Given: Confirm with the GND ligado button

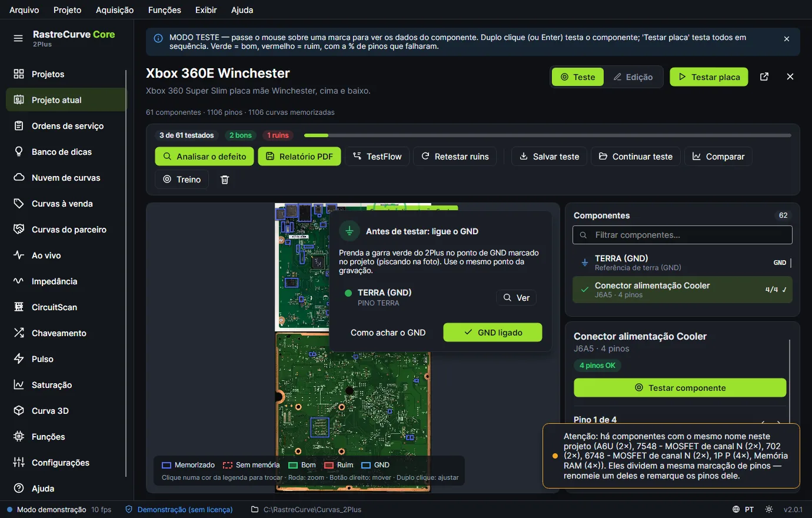Looking at the screenshot, I should 492,333.
